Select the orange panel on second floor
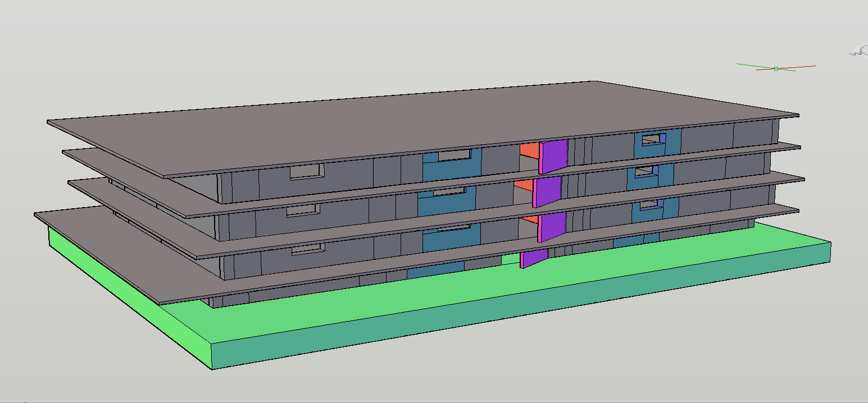This screenshot has height=403, width=868. [x=523, y=185]
